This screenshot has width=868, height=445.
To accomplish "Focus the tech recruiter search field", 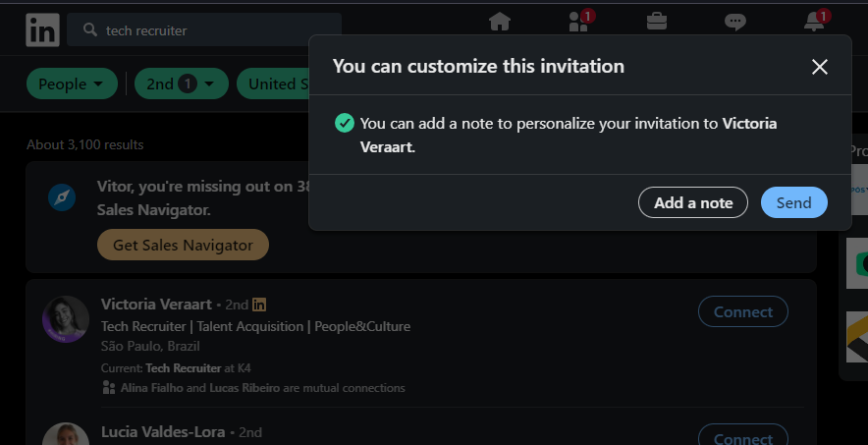I will click(216, 30).
